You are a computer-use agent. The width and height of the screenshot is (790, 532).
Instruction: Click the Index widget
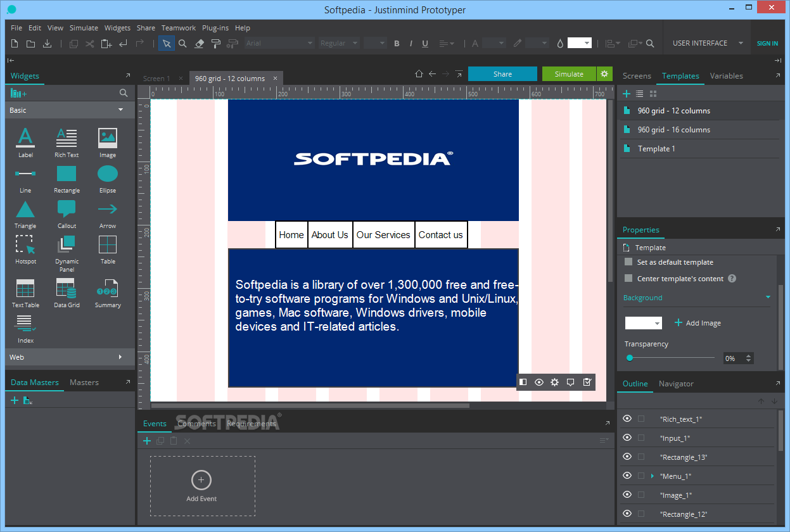25,329
